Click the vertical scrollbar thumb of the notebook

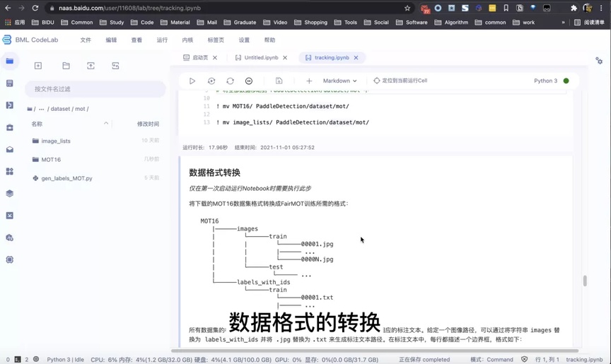(585, 281)
